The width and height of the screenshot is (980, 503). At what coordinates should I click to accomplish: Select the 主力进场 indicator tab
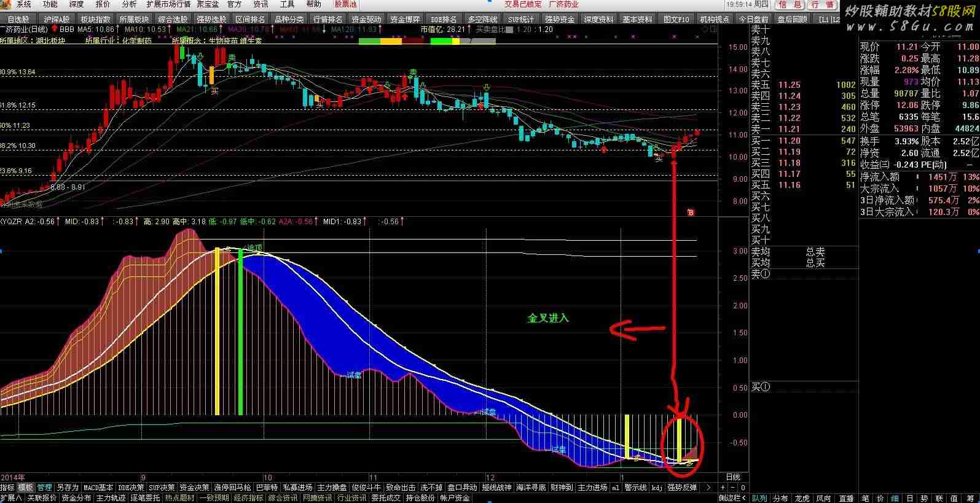pyautogui.click(x=592, y=487)
